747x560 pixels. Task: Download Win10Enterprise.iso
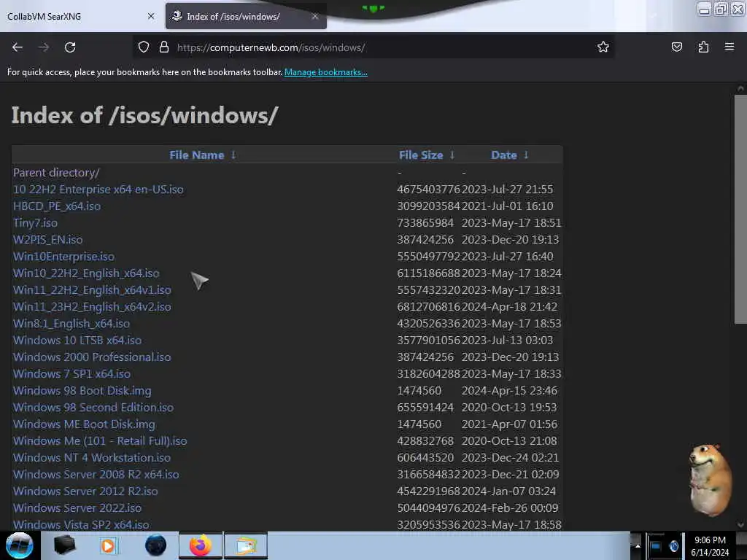[63, 256]
